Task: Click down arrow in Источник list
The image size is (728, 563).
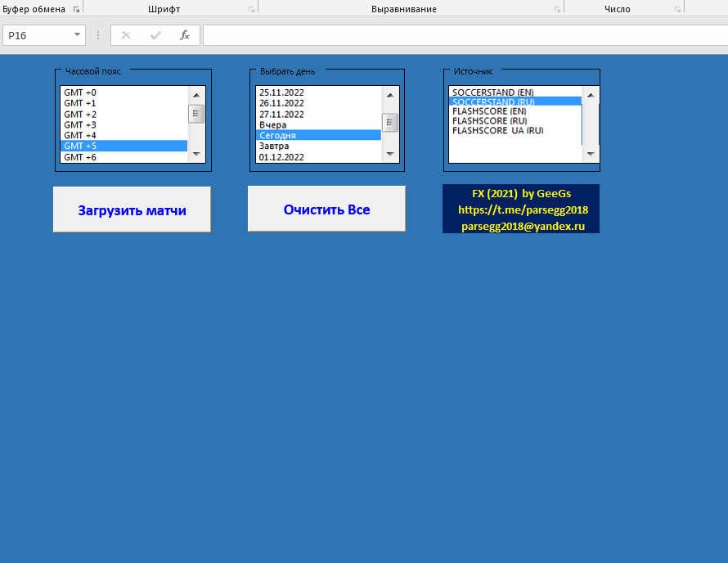Action: coord(591,154)
